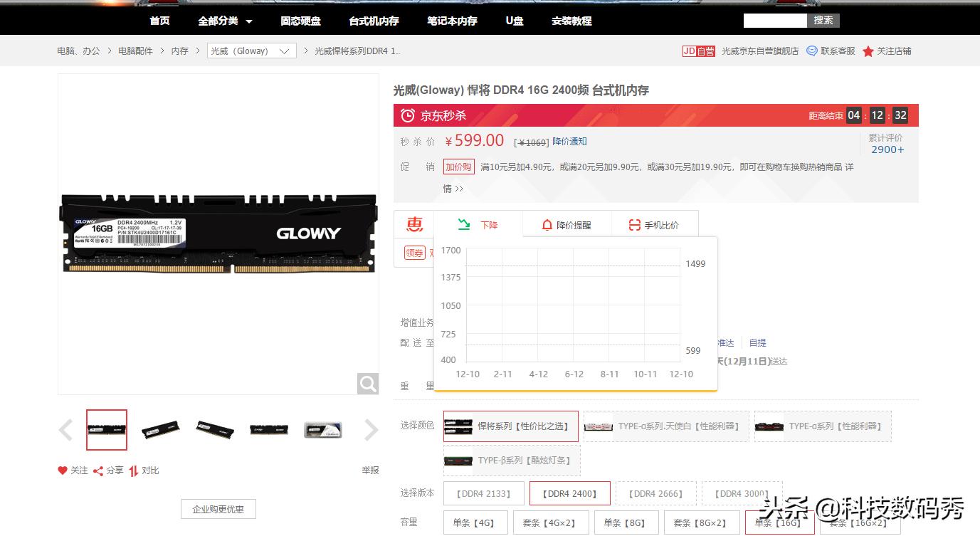The width and height of the screenshot is (980, 536).
Task: Contact customer service (联系客服)
Action: [831, 51]
